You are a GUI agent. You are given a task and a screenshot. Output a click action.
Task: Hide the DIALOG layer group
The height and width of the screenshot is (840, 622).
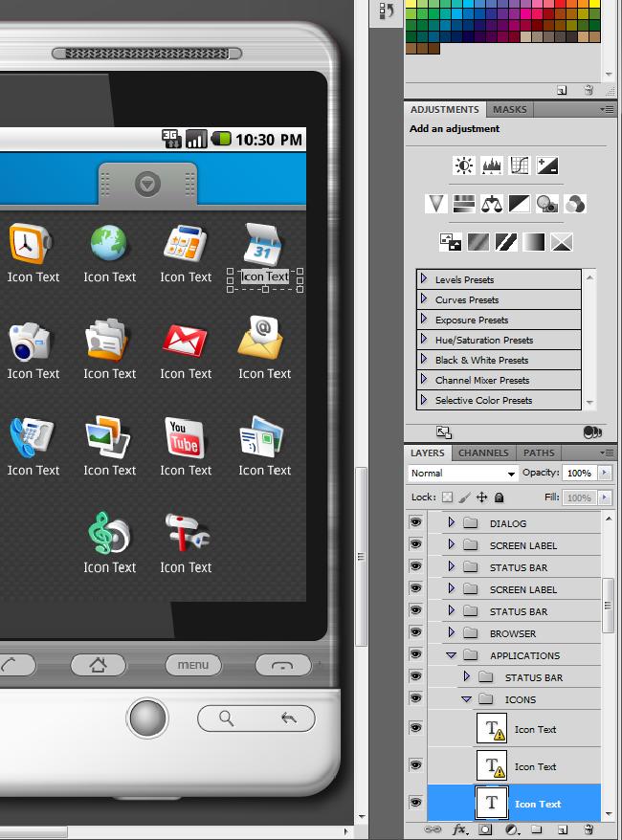[415, 523]
